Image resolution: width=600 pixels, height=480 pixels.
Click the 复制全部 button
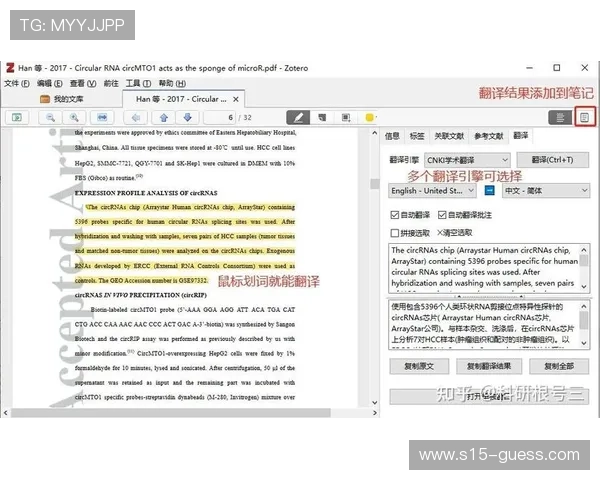coord(559,366)
